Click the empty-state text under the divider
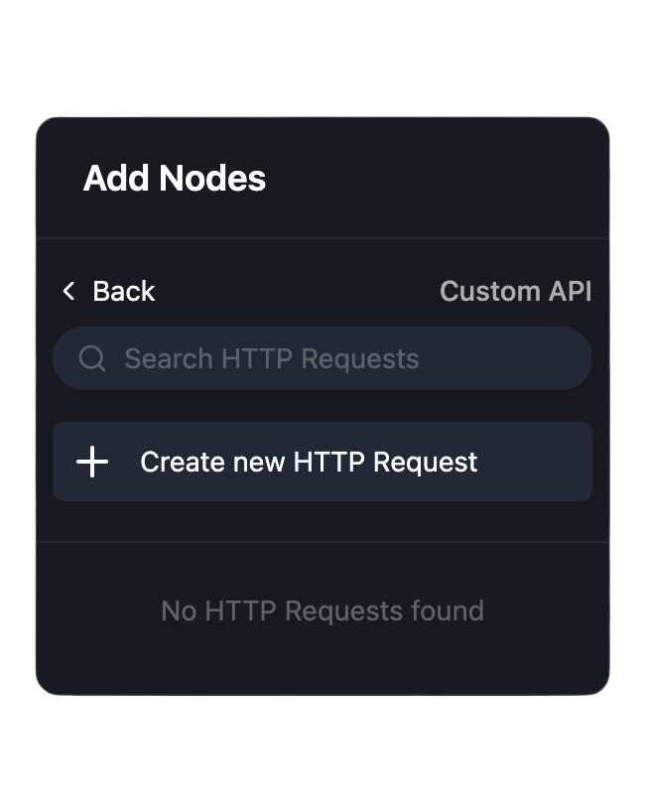645x812 pixels. [322, 610]
